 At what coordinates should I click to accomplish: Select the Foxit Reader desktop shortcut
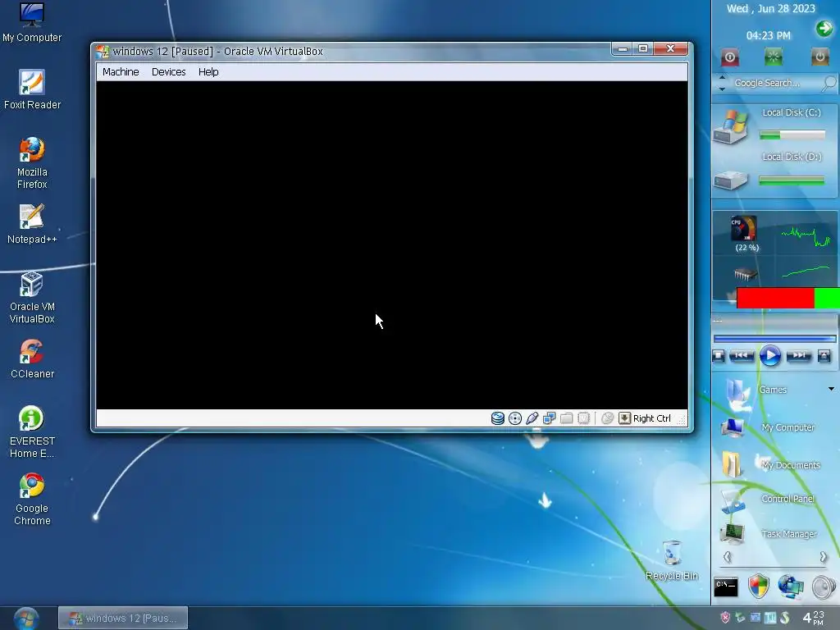tap(32, 89)
